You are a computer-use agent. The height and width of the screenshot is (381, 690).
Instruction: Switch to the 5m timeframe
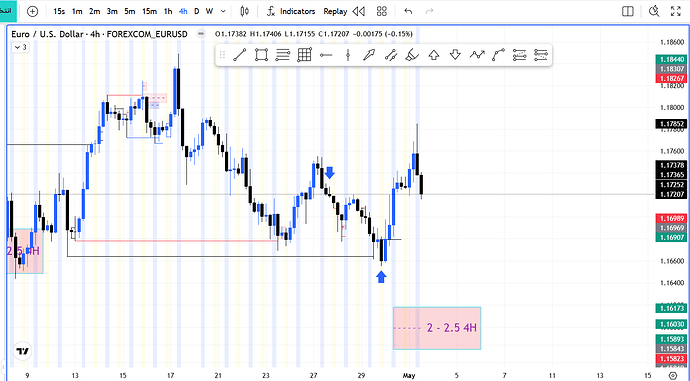tap(129, 11)
